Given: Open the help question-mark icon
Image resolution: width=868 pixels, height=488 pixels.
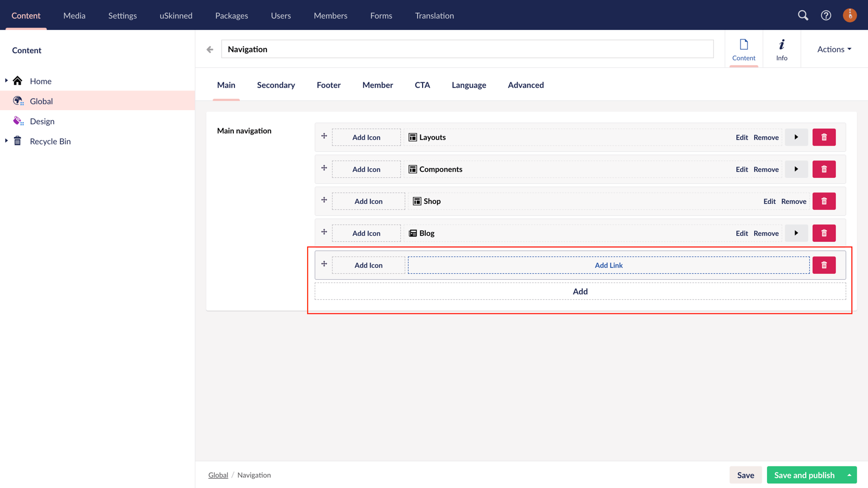Looking at the screenshot, I should coord(826,16).
